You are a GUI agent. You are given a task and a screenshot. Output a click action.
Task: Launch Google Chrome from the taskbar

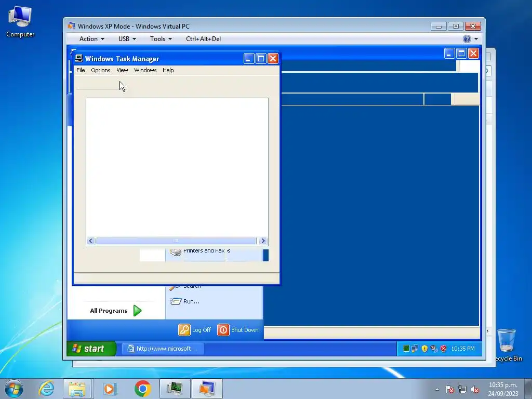point(142,389)
